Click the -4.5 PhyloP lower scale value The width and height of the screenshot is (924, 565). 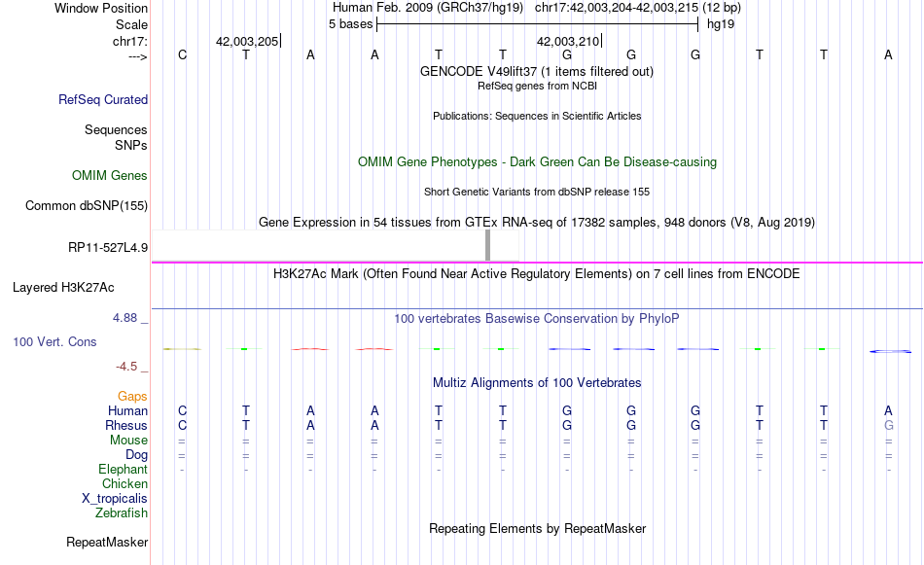click(126, 367)
